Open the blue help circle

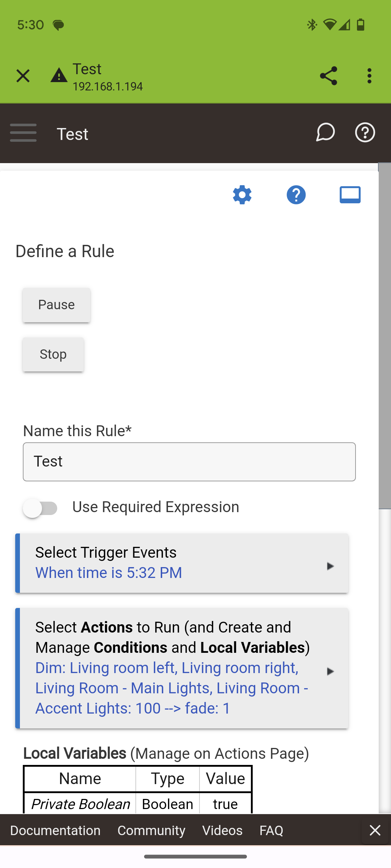point(296,195)
